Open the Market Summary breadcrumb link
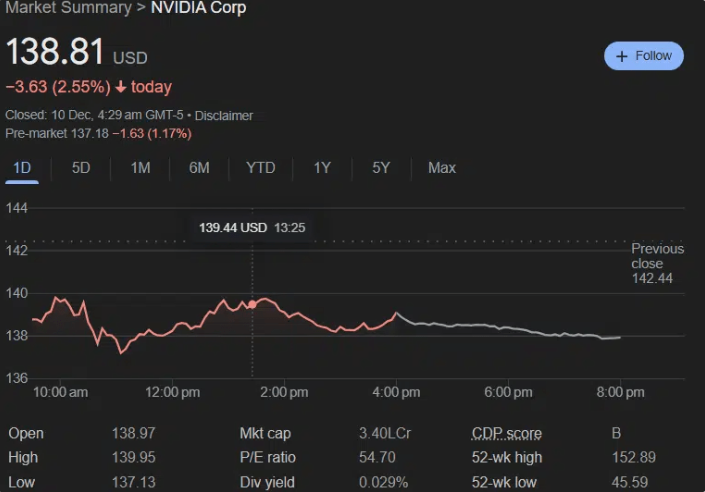 (x=68, y=7)
